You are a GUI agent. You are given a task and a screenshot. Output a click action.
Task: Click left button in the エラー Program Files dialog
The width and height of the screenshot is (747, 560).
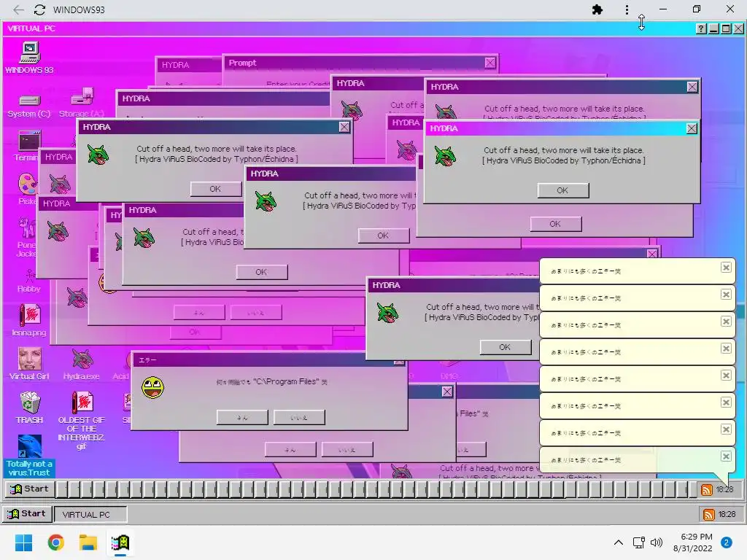pos(242,418)
